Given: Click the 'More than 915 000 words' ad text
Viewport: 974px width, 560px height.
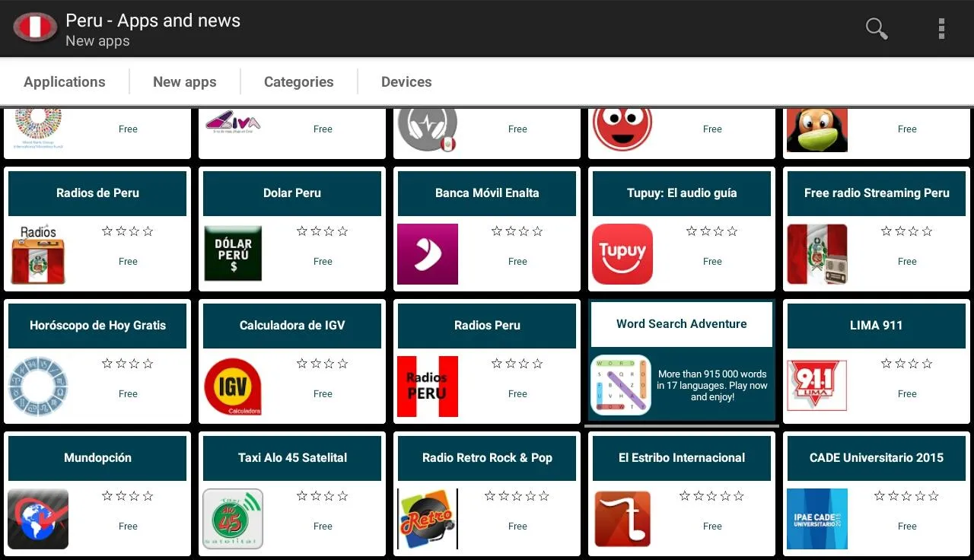Looking at the screenshot, I should (712, 385).
